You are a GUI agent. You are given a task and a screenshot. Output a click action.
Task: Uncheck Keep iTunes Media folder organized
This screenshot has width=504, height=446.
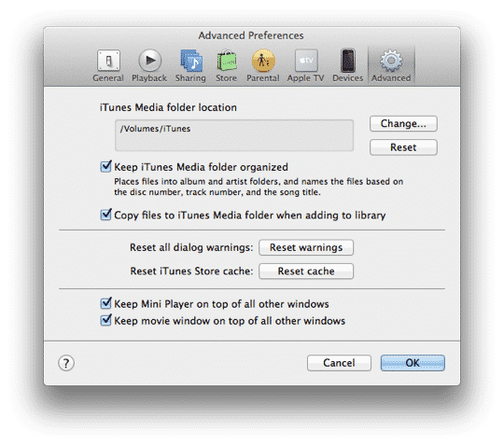105,166
